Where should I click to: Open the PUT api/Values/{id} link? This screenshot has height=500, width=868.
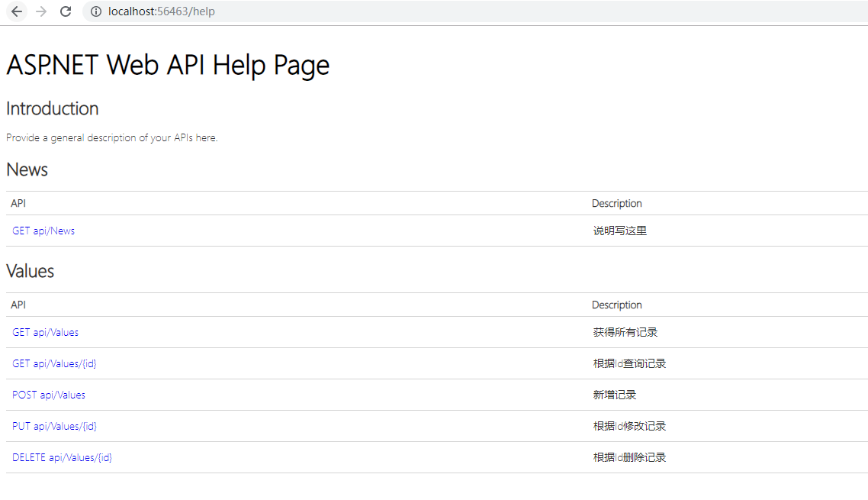click(54, 426)
